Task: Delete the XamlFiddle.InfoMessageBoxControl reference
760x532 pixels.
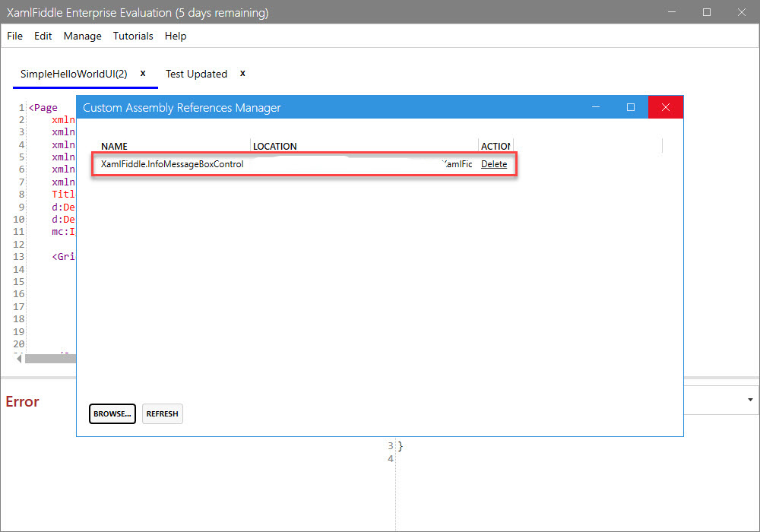Action: pyautogui.click(x=494, y=164)
